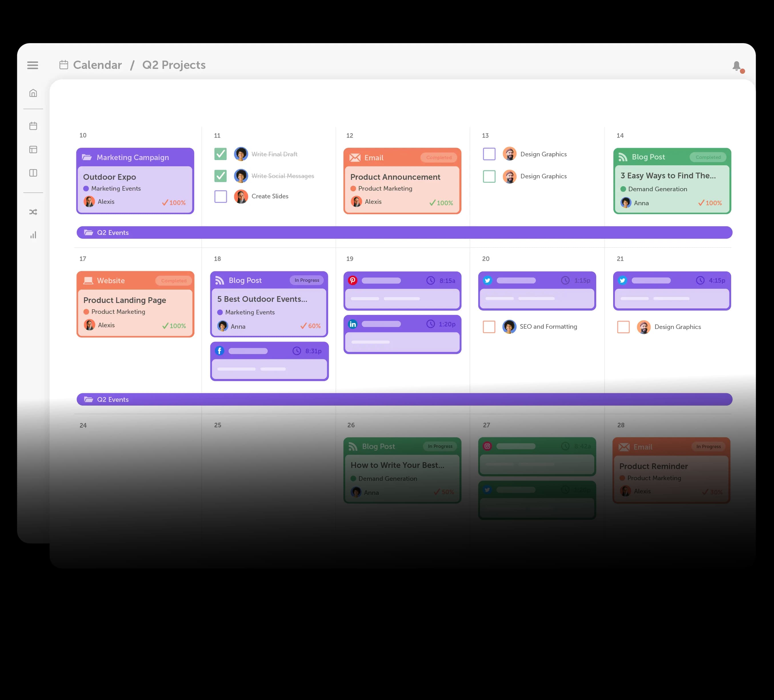Image resolution: width=774 pixels, height=700 pixels.
Task: Click the analytics/bar chart icon in the sidebar
Action: coord(34,235)
